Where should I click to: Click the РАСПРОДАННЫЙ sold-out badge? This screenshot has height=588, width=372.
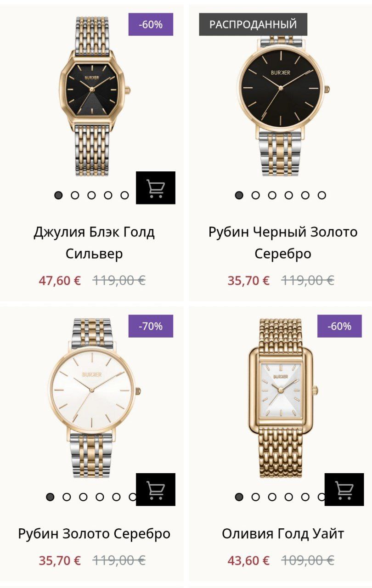pos(253,24)
